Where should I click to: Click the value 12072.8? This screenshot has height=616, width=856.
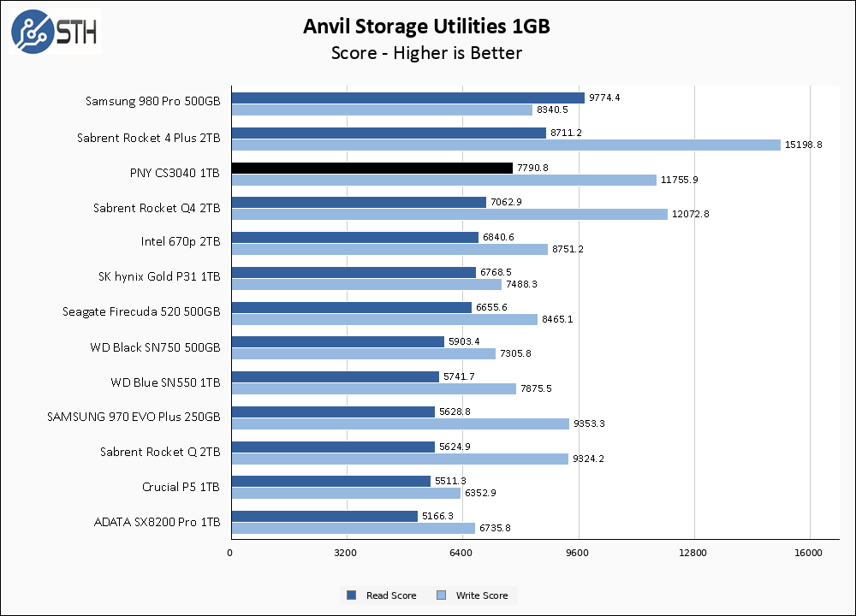tap(691, 214)
